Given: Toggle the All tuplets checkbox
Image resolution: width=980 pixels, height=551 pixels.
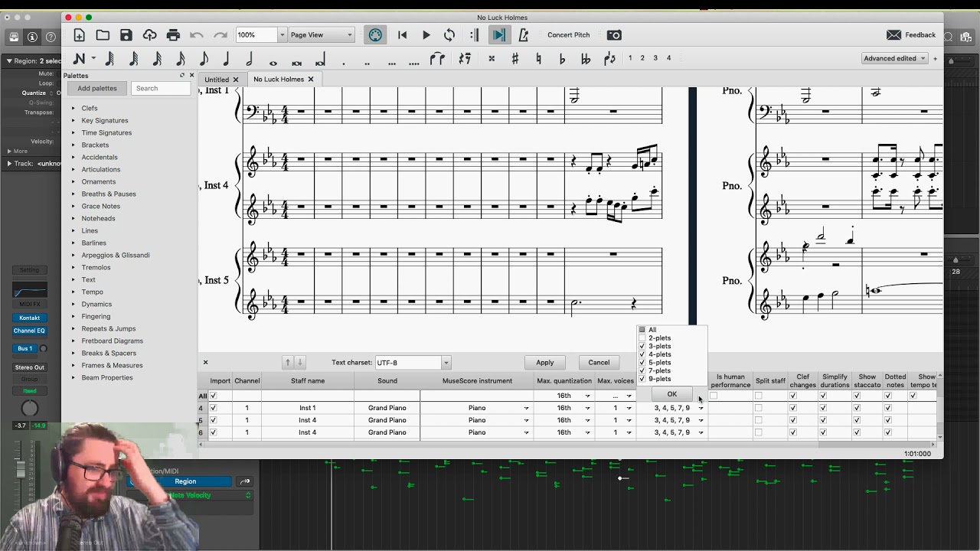Looking at the screenshot, I should point(642,330).
